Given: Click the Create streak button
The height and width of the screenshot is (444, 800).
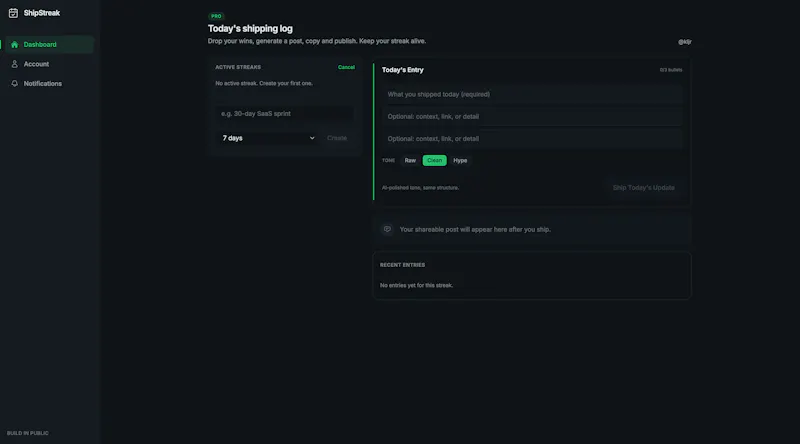Looking at the screenshot, I should tap(337, 138).
